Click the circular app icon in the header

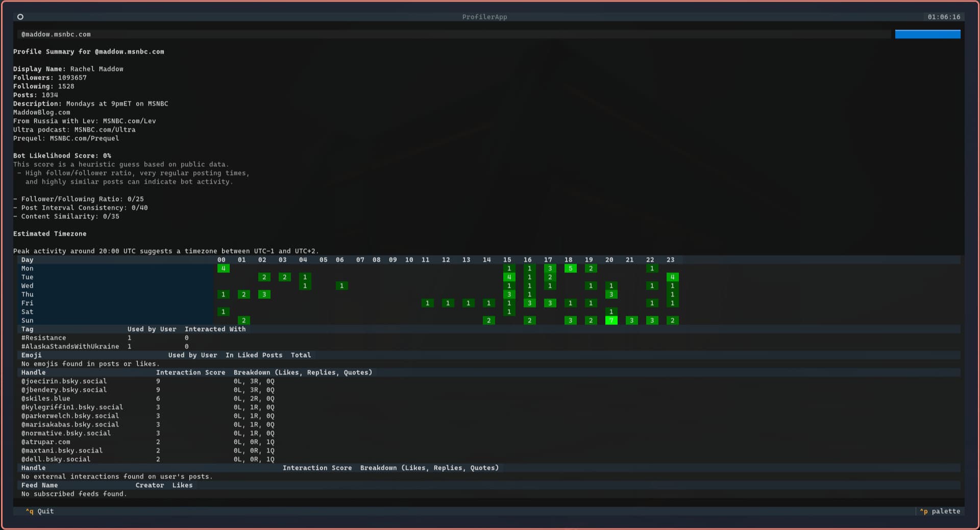20,17
